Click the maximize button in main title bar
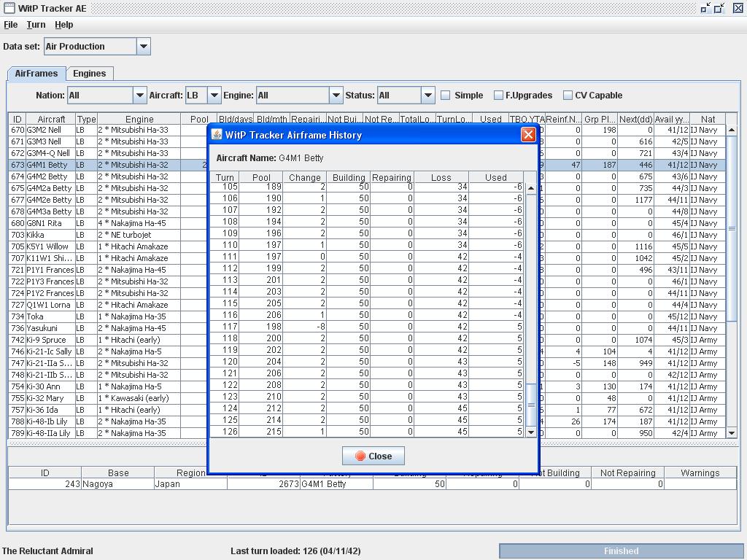This screenshot has width=747, height=560. 719,7
